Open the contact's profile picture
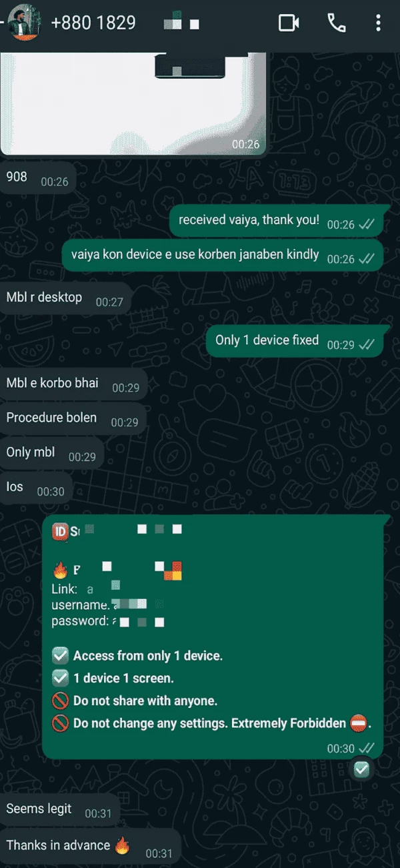 (25, 23)
